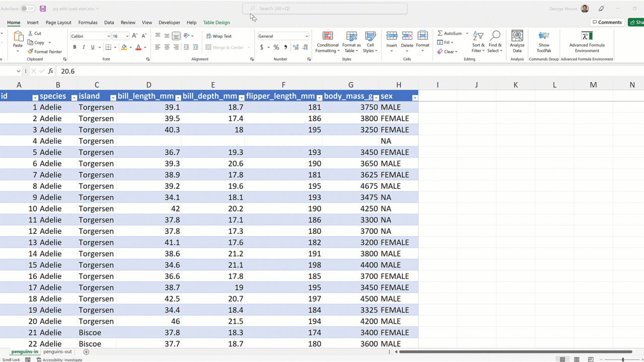
Task: Switch to the penguins-out sheet tab
Action: [x=57, y=352]
